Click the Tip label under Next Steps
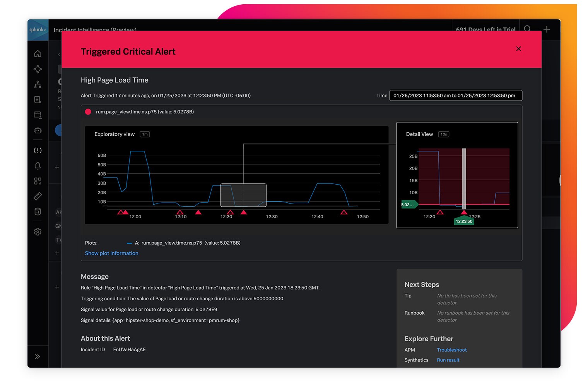This screenshot has height=387, width=588. point(408,296)
